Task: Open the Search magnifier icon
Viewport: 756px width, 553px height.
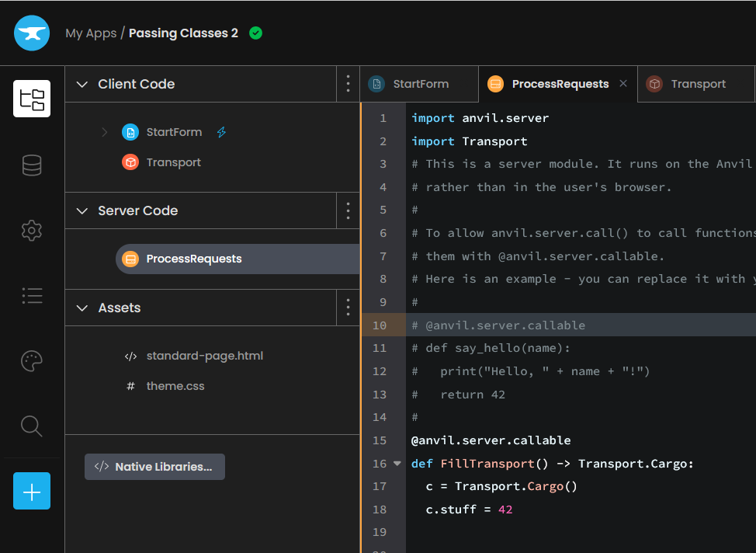Action: tap(32, 426)
